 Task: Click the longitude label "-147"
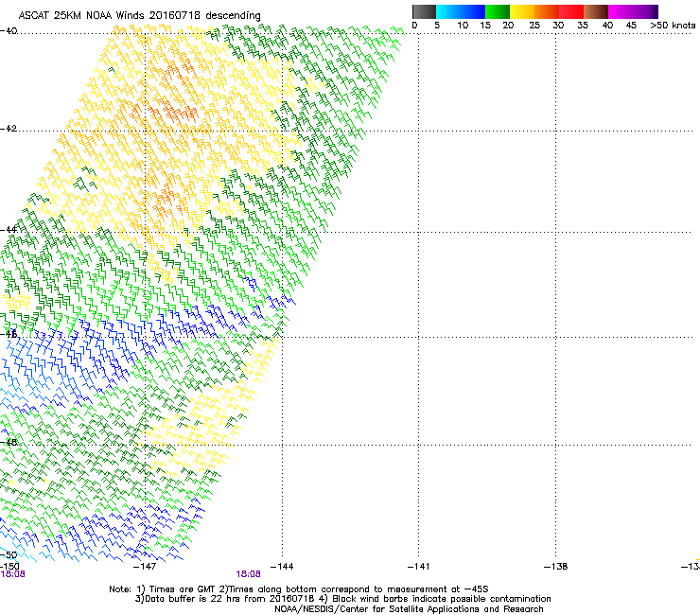(x=145, y=567)
